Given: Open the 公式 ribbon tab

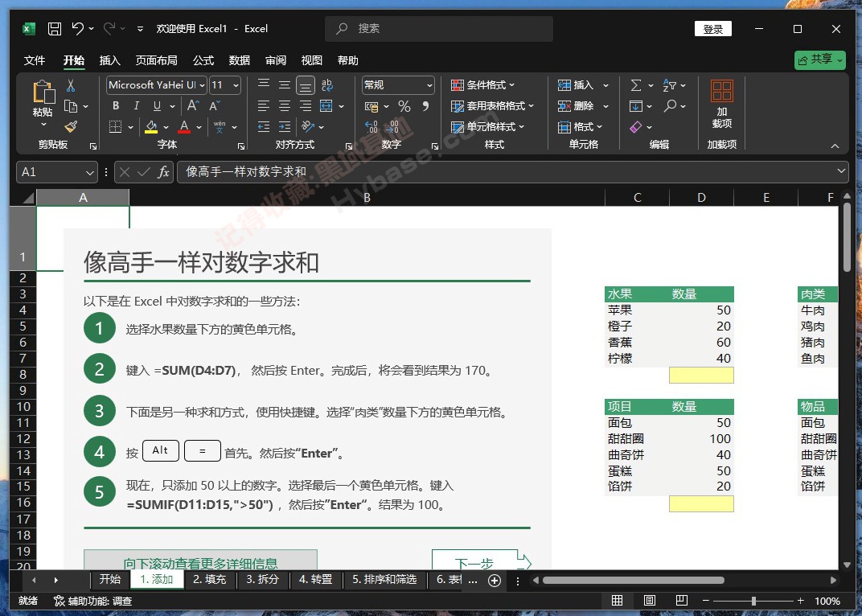Looking at the screenshot, I should tap(203, 60).
